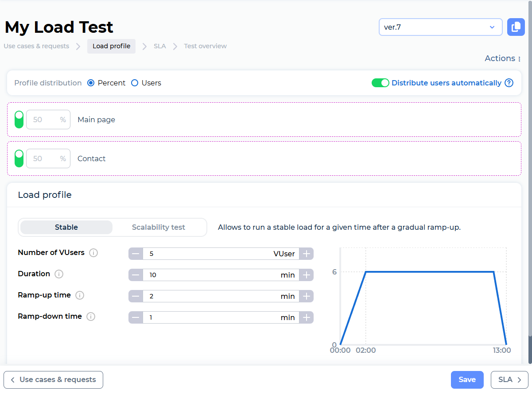Go back to Use cases & requests
532x394 pixels.
(53, 379)
